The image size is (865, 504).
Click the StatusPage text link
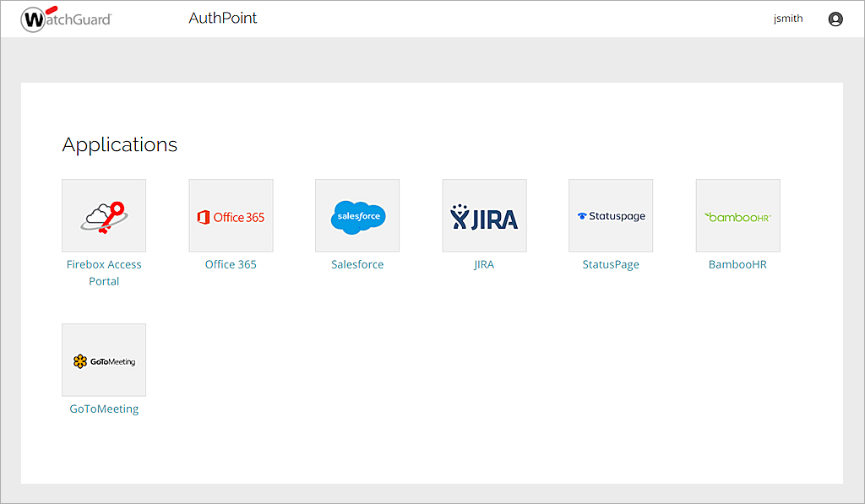(610, 263)
